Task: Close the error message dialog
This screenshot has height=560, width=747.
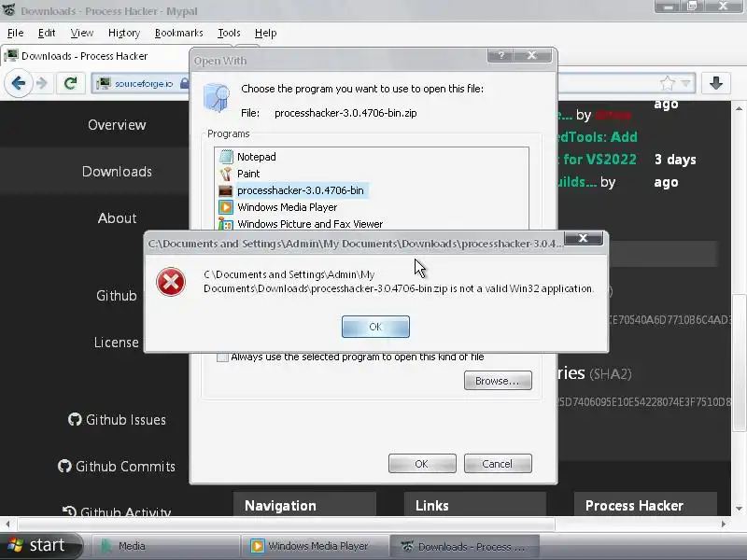Action: click(x=583, y=238)
